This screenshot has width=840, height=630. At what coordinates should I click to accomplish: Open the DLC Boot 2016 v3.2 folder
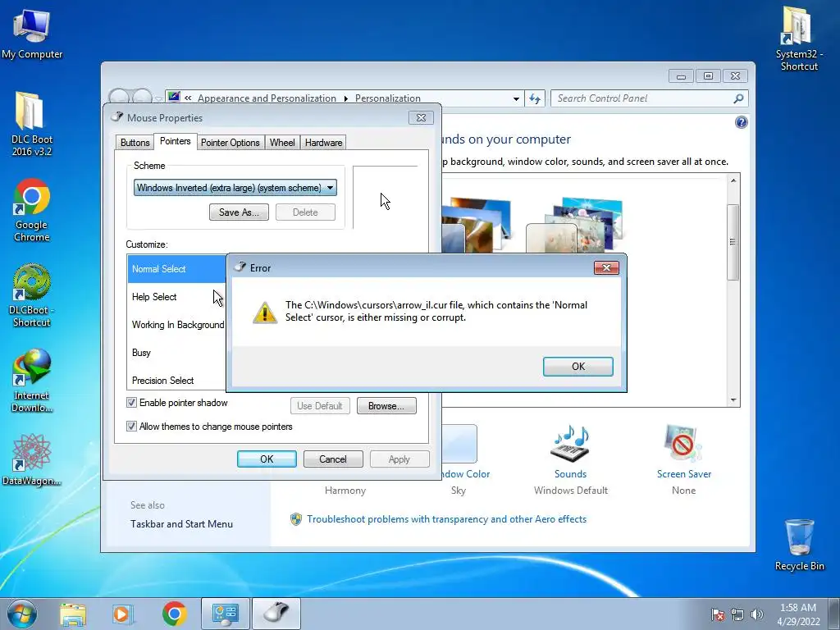click(32, 125)
